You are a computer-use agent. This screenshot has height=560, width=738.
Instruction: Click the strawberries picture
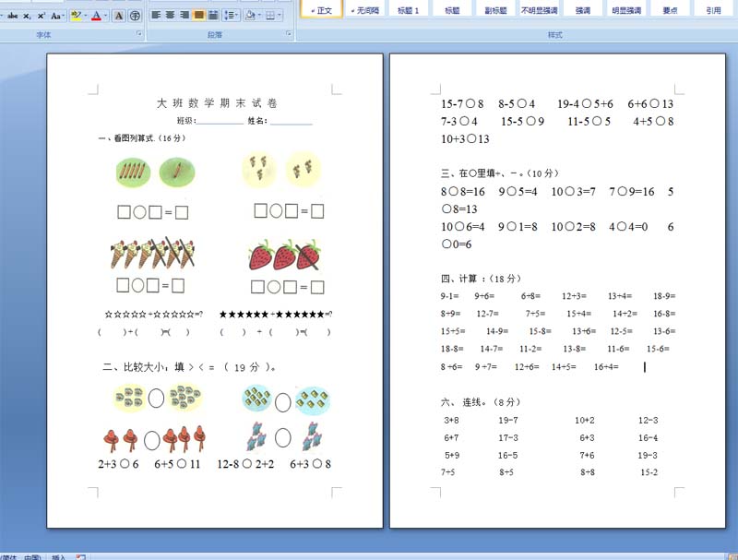pyautogui.click(x=285, y=255)
